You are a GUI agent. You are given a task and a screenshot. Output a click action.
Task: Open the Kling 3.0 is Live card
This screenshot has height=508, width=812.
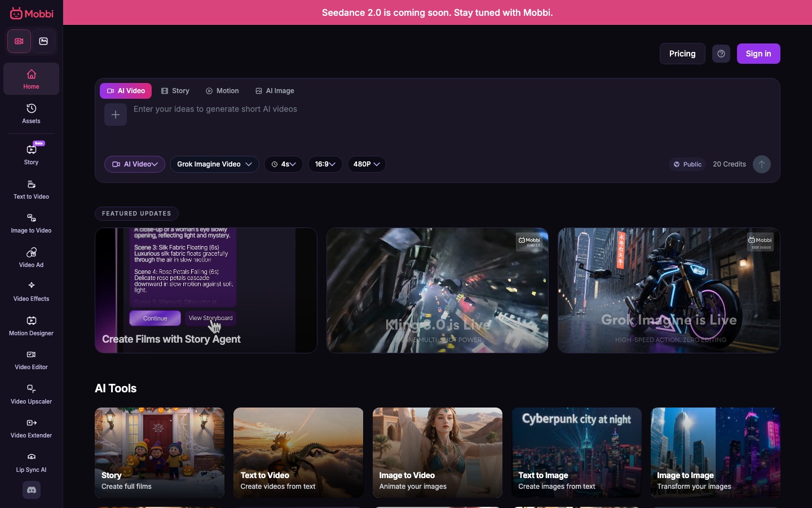[x=438, y=290]
